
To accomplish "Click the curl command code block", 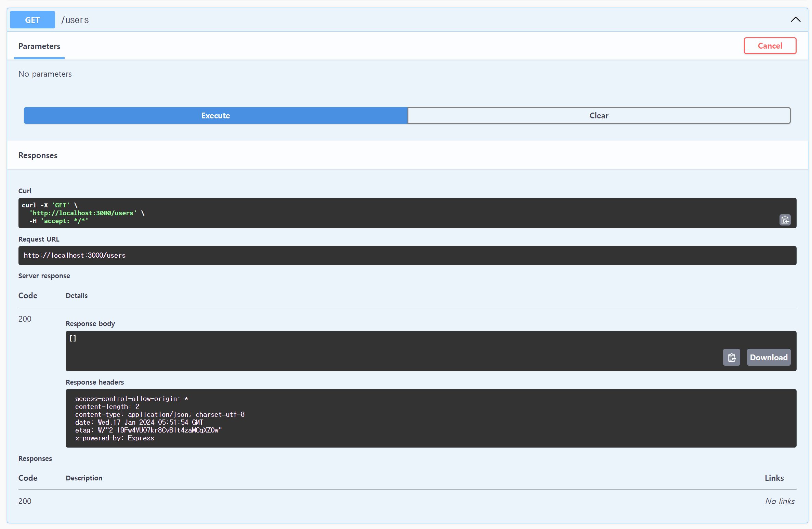I will tap(376, 213).
